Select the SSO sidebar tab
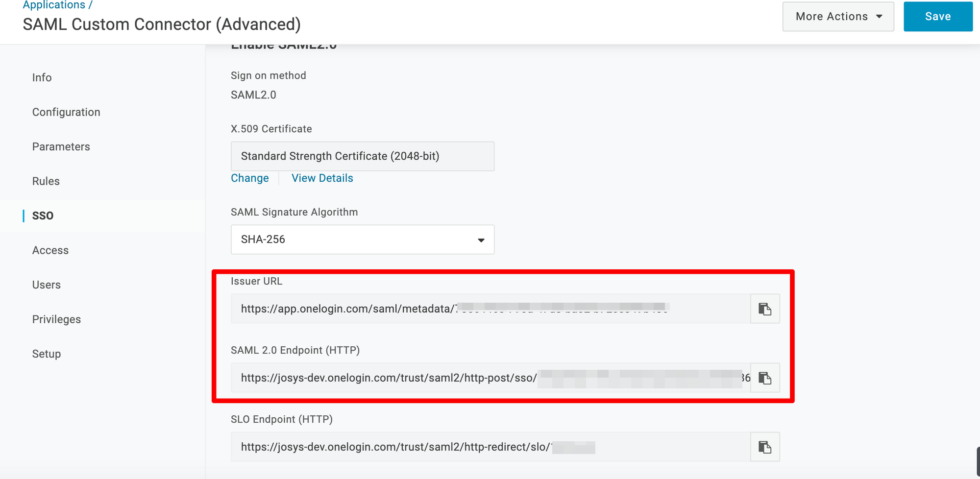980x479 pixels. [43, 216]
